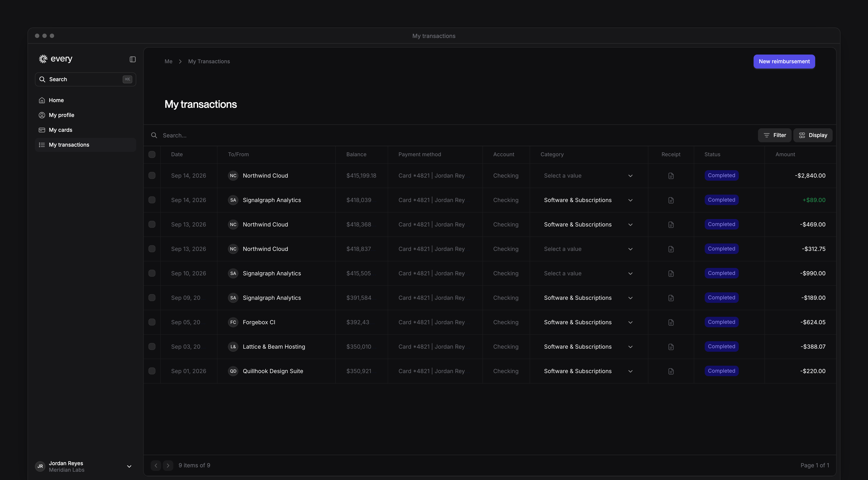Screen dimensions: 868x480
Task: Select the +$89.00 Signalgraph Analytics row checkbox
Action: [x=152, y=200]
